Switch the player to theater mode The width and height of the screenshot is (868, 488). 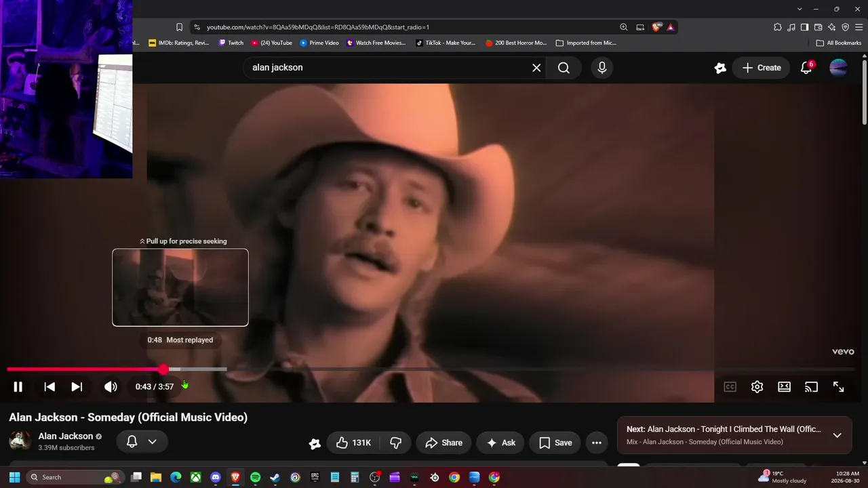[x=785, y=387]
